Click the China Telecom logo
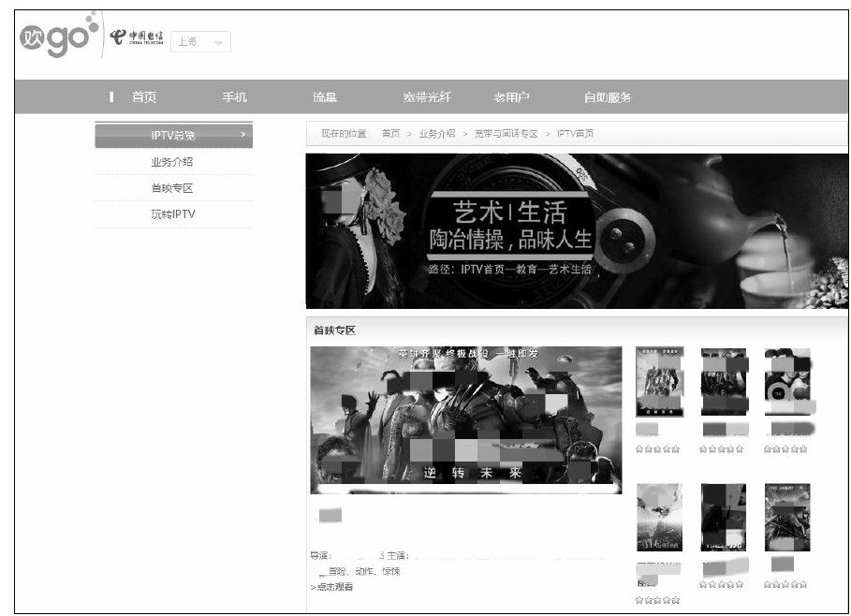Screen dimensions: 851x616 pyautogui.click(x=136, y=37)
